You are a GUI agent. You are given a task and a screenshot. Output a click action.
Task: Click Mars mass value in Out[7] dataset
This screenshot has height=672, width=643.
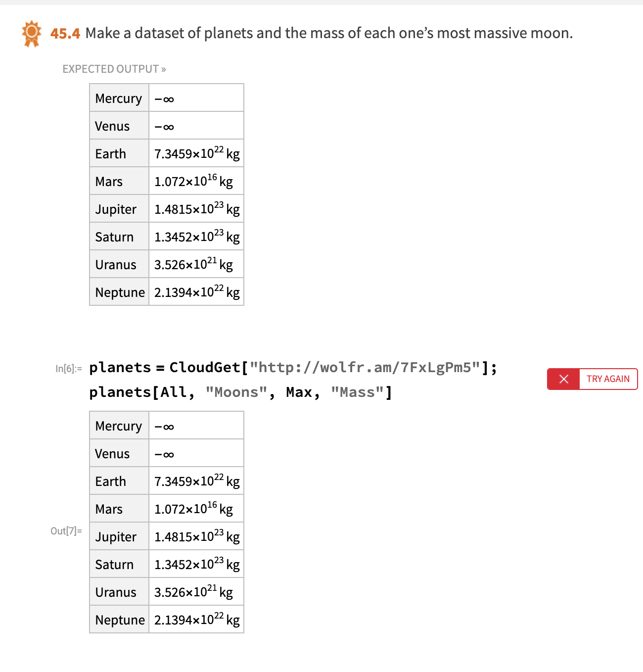(193, 509)
